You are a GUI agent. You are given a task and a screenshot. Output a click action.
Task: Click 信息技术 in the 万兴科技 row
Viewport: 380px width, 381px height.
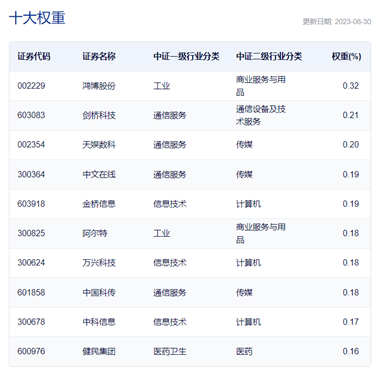(x=170, y=263)
